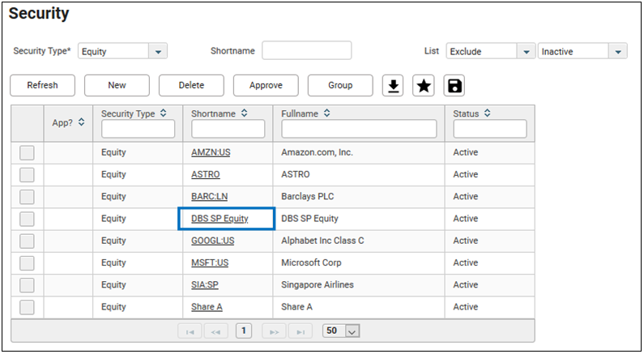This screenshot has height=354, width=644.
Task: Open the page size 50 dropdown
Action: coord(352,331)
